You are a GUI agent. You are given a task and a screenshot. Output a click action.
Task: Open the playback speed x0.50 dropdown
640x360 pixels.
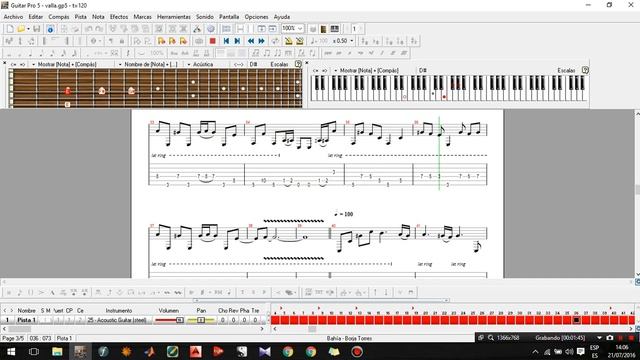coord(352,41)
